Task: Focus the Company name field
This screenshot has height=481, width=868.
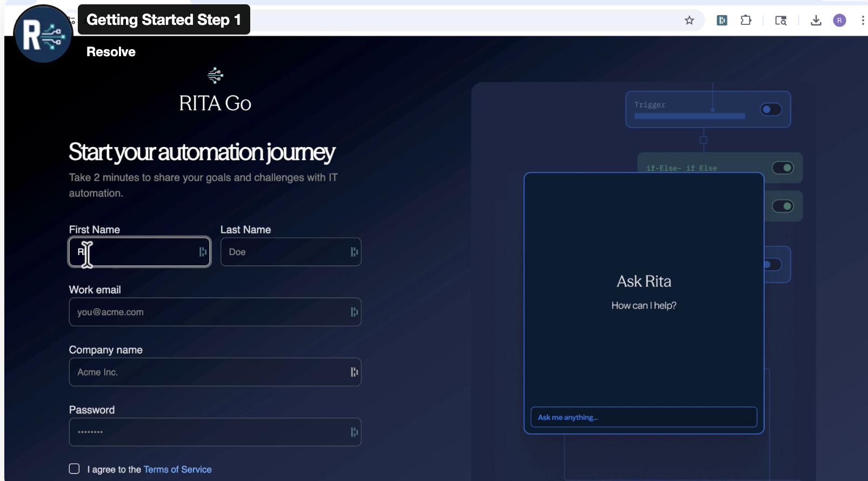Action: [x=211, y=372]
